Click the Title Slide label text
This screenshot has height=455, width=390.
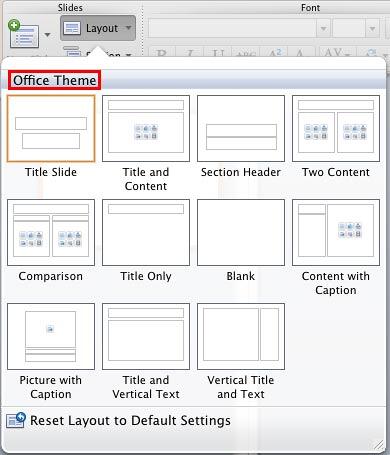(51, 172)
